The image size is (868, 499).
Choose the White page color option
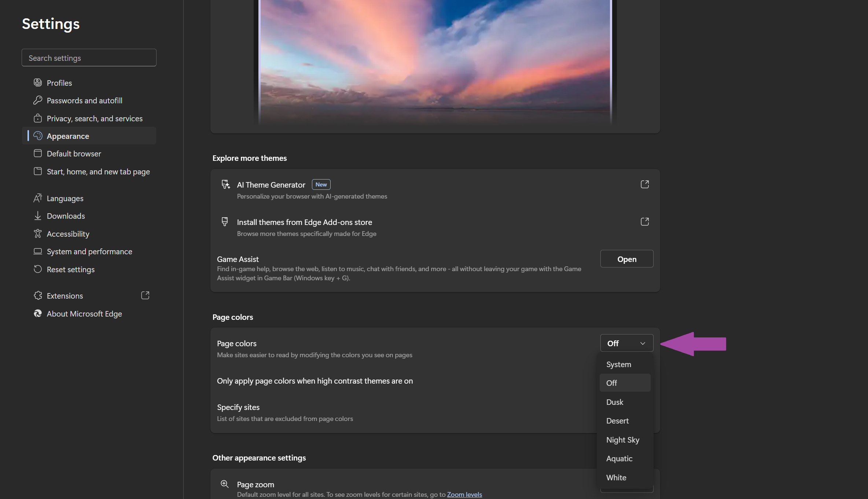click(x=616, y=477)
